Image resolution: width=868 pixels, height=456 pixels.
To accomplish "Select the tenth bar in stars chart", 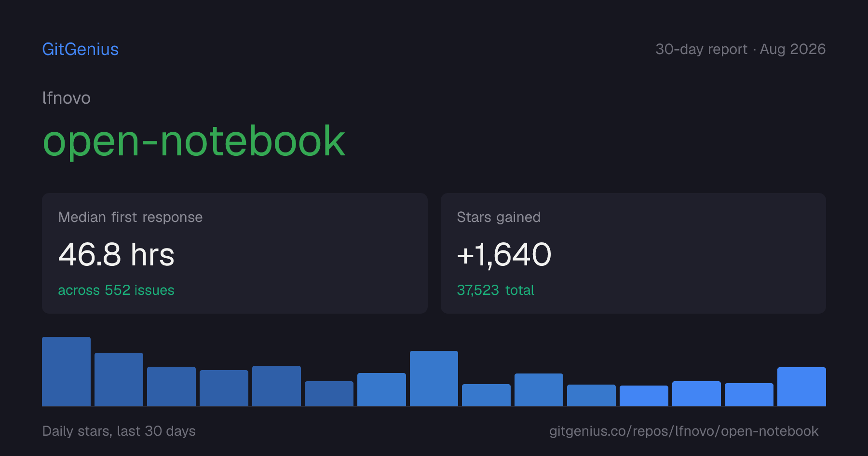I will (x=539, y=390).
